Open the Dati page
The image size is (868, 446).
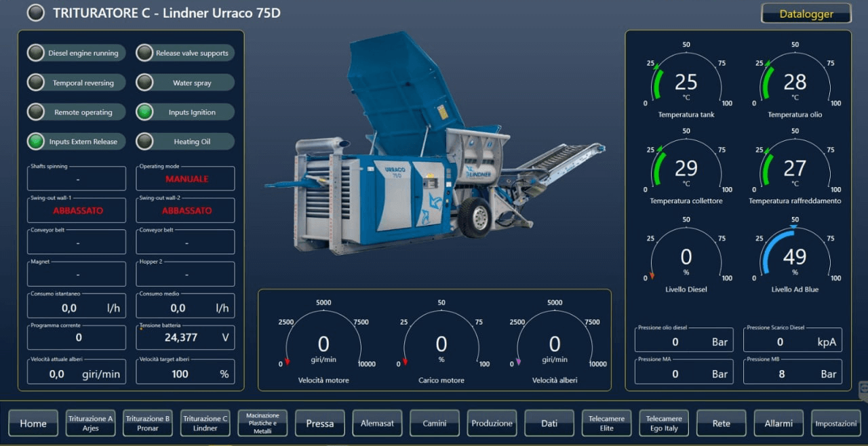pyautogui.click(x=549, y=423)
